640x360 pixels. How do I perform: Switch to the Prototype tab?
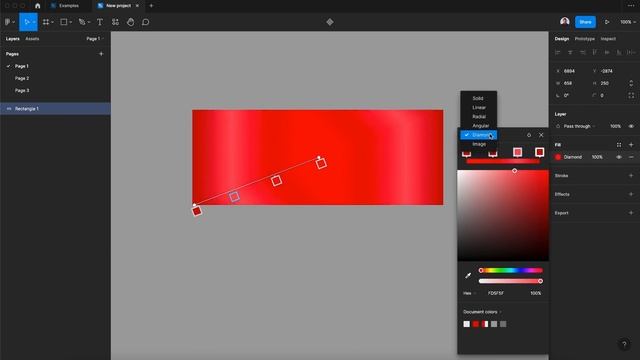[x=584, y=39]
